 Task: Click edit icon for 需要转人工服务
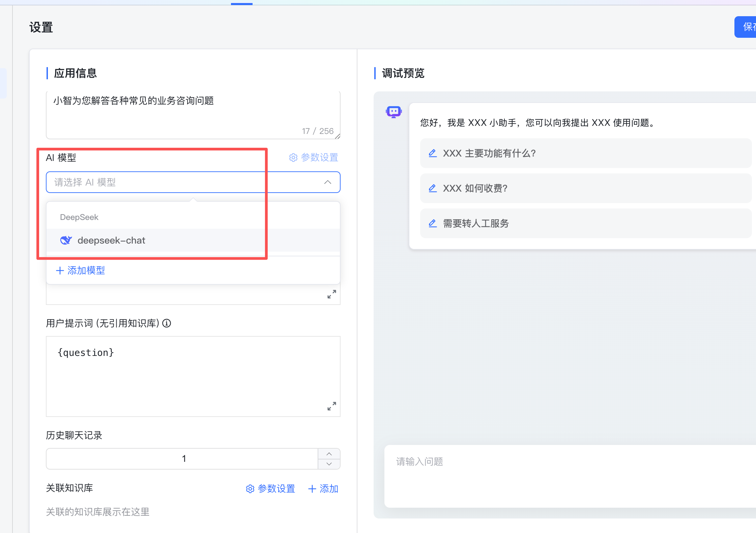[x=433, y=223]
